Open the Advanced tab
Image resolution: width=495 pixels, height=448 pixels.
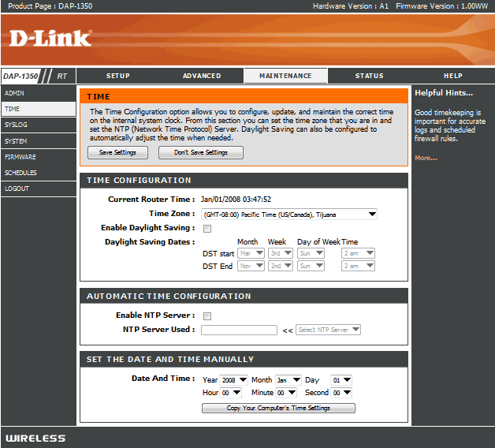[202, 76]
